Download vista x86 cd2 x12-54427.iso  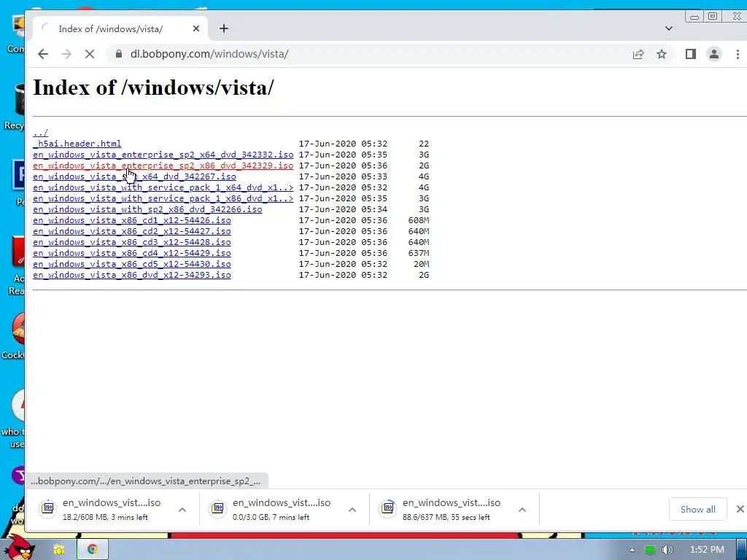click(x=132, y=231)
